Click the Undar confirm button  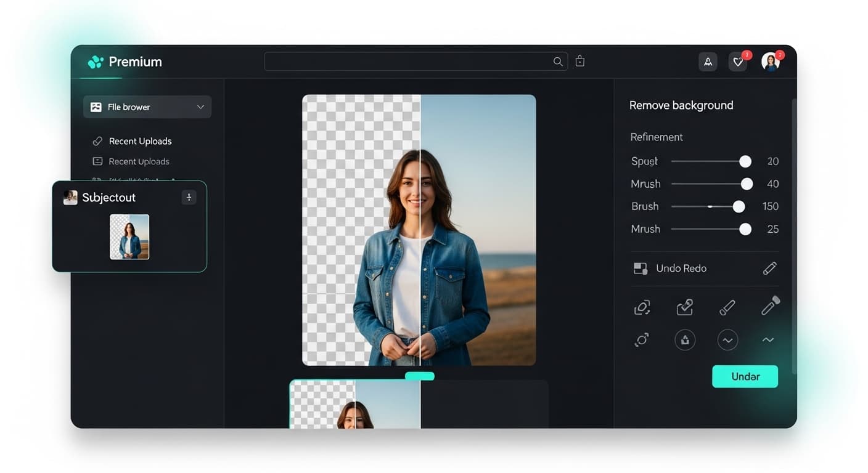(x=745, y=376)
